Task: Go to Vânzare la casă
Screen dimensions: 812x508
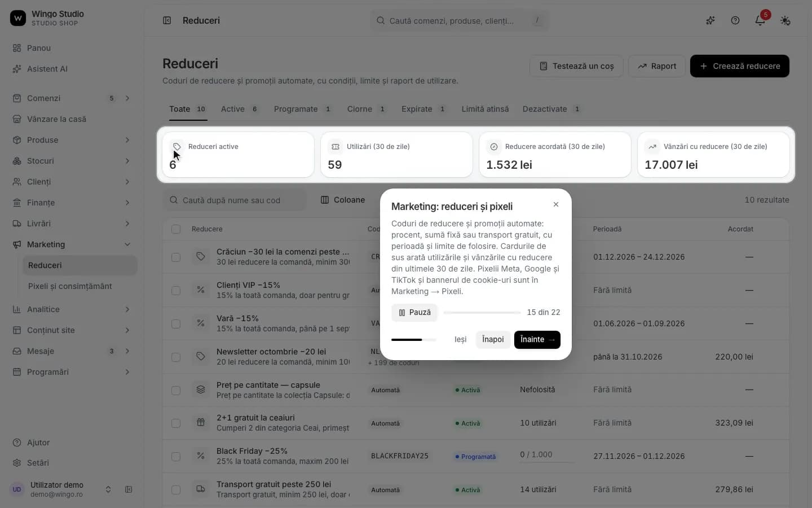Action: (x=72, y=119)
